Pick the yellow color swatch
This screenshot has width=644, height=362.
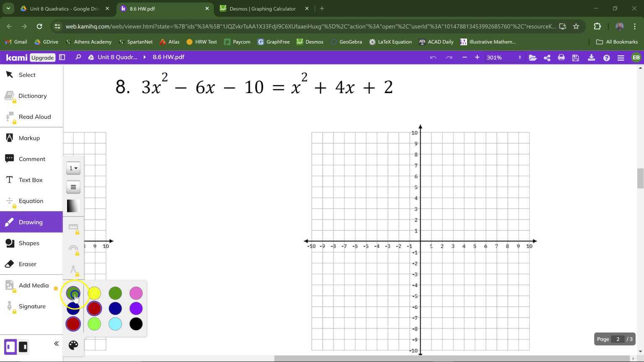(94, 293)
